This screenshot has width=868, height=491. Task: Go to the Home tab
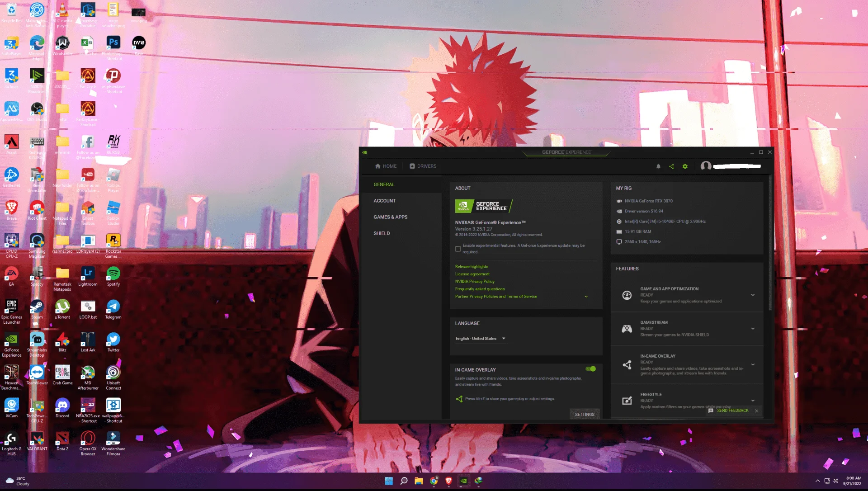tap(386, 166)
